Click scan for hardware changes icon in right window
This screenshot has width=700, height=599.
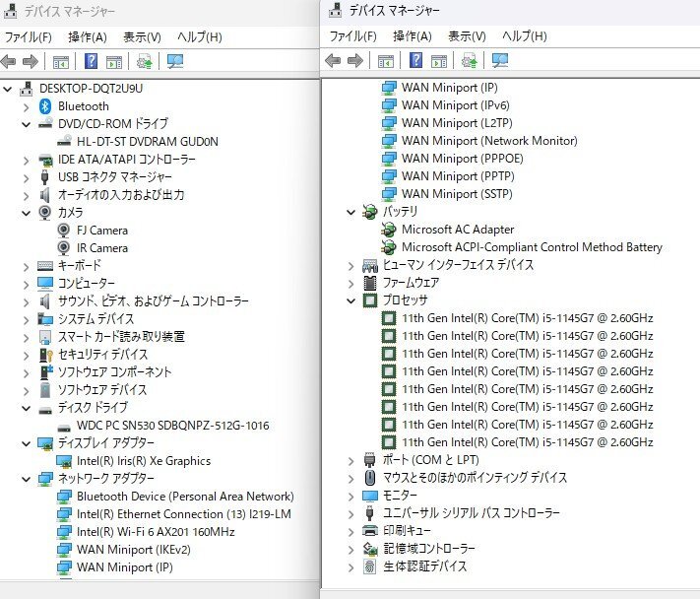point(500,60)
